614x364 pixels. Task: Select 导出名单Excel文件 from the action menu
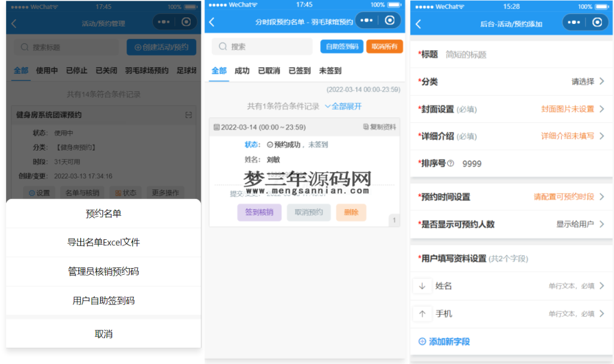pyautogui.click(x=103, y=242)
